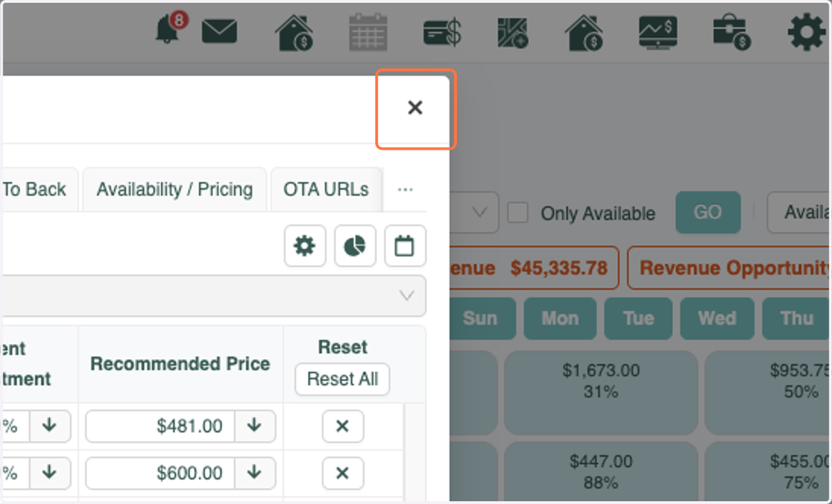Open the mail envelope icon
The width and height of the screenshot is (832, 504).
tap(220, 31)
